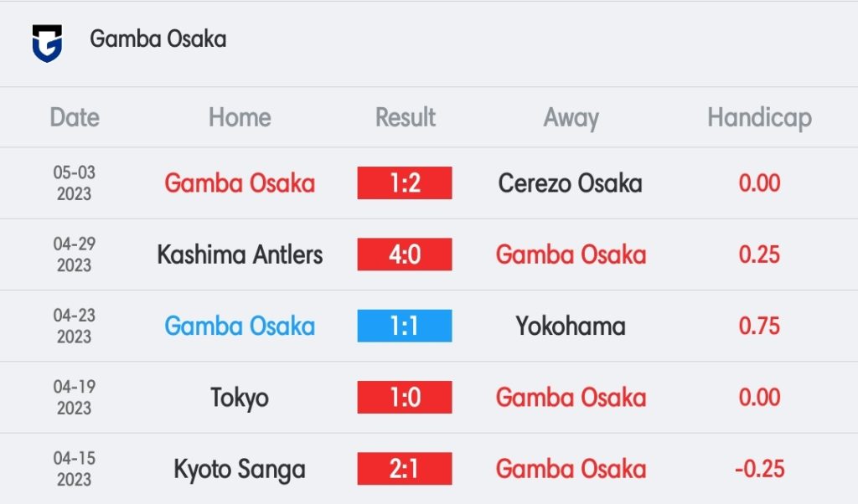Open the Gamba Osaka team title

(158, 39)
